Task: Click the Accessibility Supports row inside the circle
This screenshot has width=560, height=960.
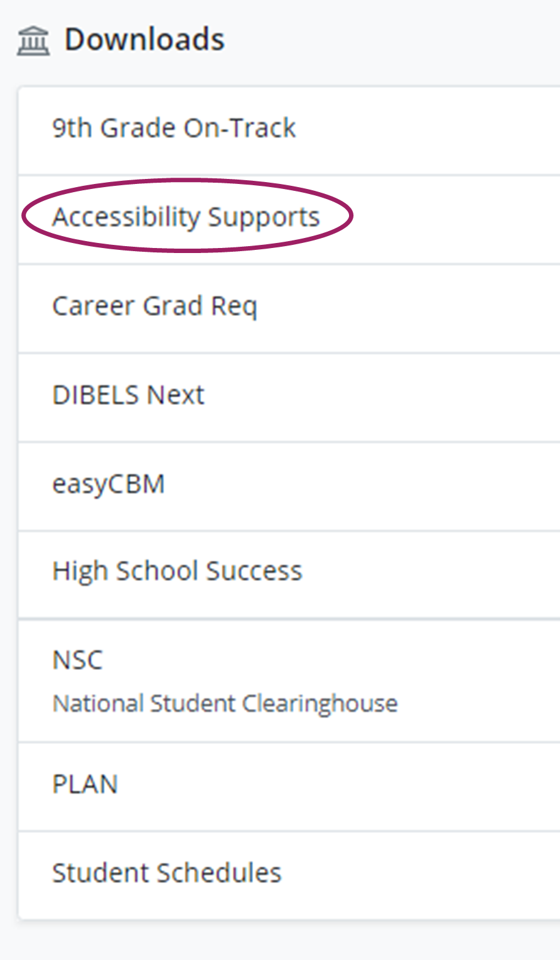Action: [186, 217]
